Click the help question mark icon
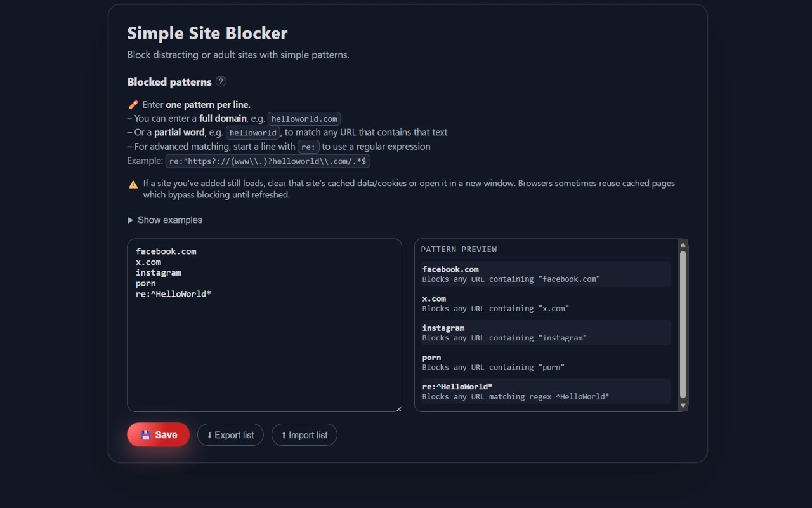The width and height of the screenshot is (812, 508). [221, 81]
